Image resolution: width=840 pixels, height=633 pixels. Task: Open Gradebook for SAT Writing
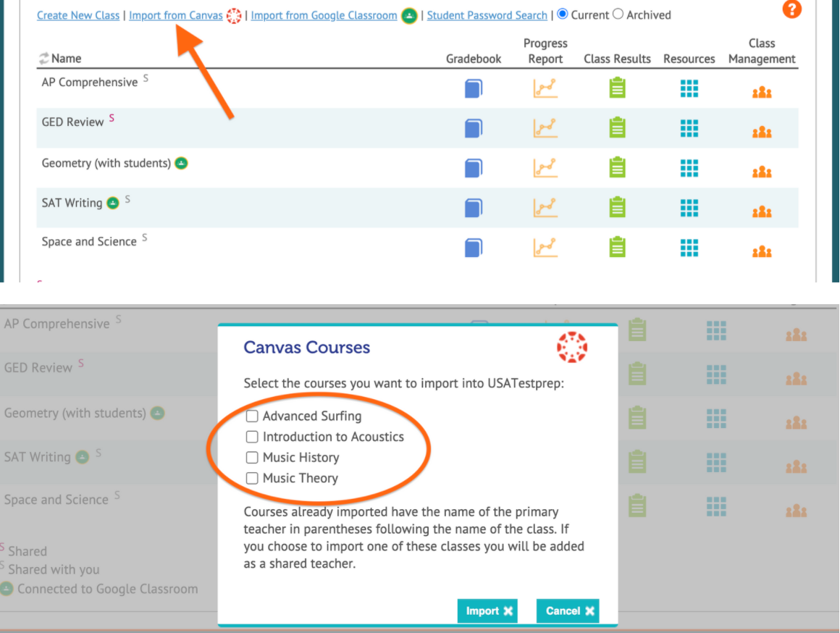tap(474, 208)
